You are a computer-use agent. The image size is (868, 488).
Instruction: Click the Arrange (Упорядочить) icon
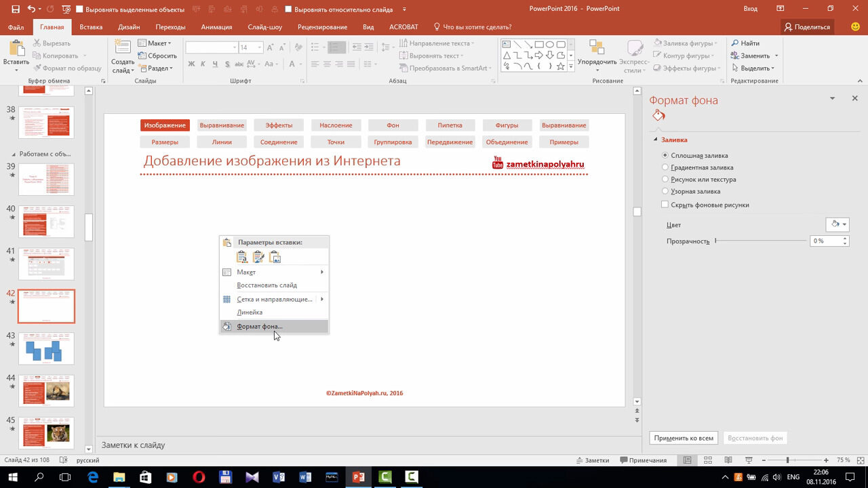(x=597, y=47)
